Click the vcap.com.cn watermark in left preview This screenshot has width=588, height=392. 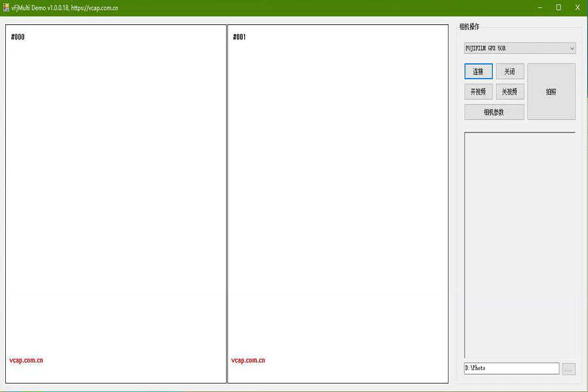25,359
